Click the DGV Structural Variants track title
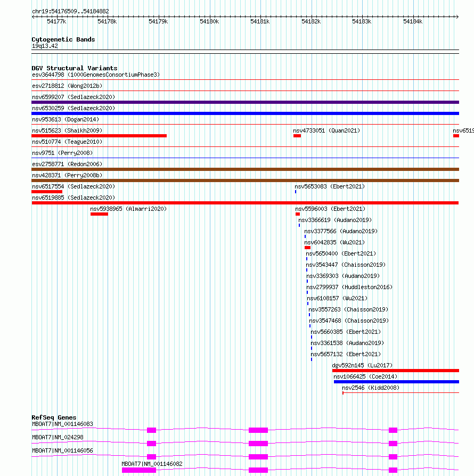 (75, 68)
